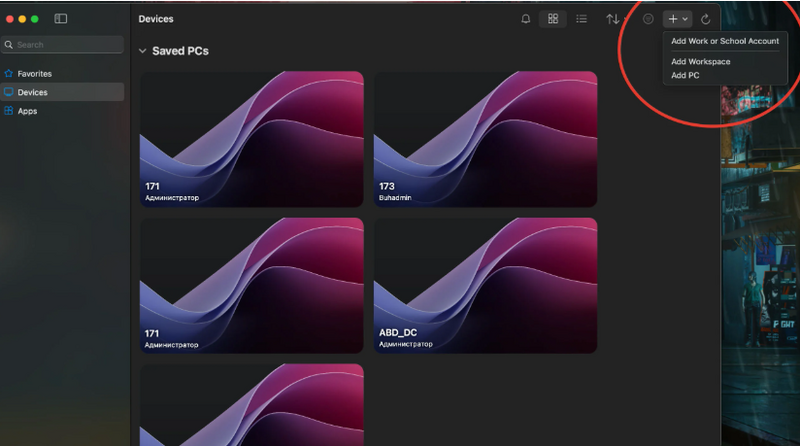The width and height of the screenshot is (800, 446).
Task: Switch to list view layout
Action: coord(581,19)
